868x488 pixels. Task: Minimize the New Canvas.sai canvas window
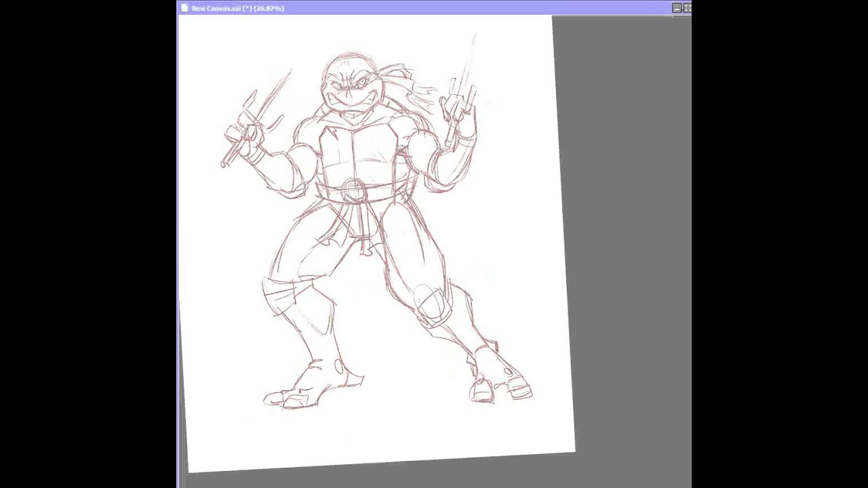tap(677, 8)
